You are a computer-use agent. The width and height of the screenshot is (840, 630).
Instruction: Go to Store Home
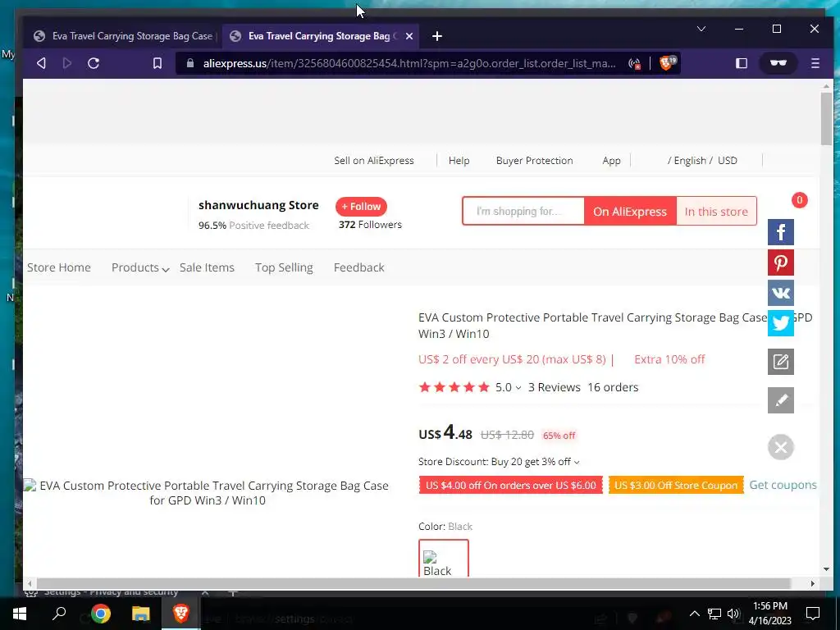(59, 267)
